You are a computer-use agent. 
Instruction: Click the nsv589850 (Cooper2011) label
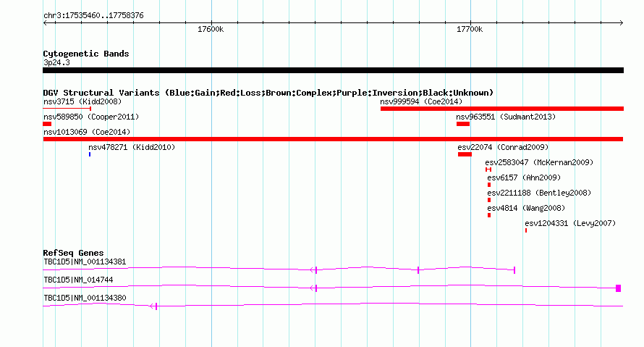click(x=91, y=117)
